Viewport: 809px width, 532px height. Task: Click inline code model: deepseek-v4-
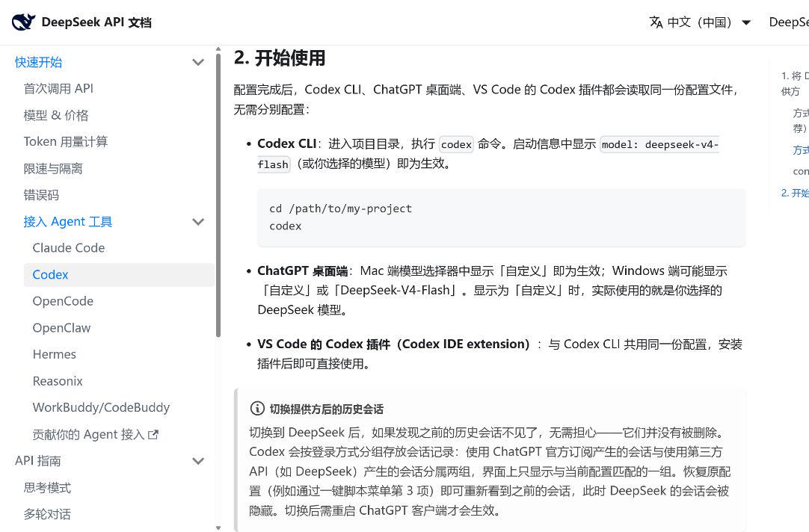coord(660,144)
